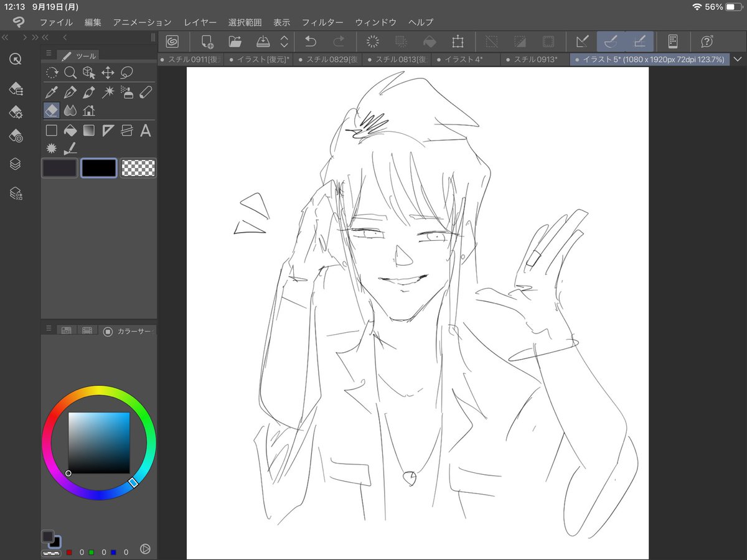
Task: Open Tool Property palette in sidebar
Action: pos(16,112)
